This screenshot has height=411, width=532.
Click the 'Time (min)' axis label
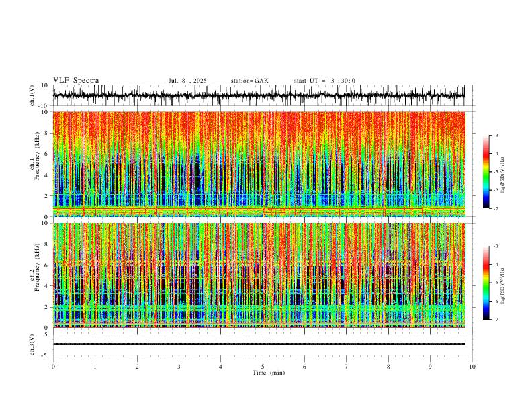tap(269, 373)
